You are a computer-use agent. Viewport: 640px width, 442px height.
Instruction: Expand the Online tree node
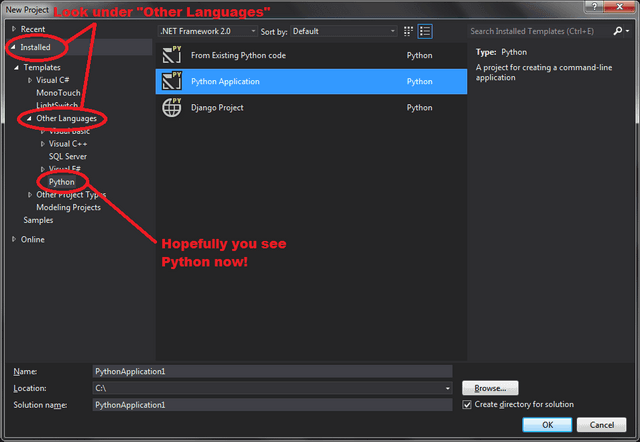[x=14, y=239]
